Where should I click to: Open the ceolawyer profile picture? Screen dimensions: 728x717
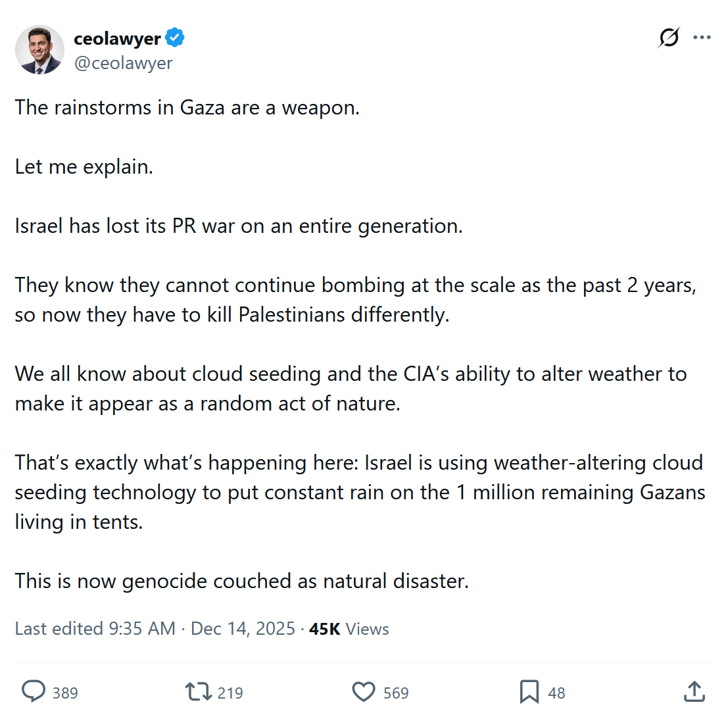pyautogui.click(x=39, y=50)
